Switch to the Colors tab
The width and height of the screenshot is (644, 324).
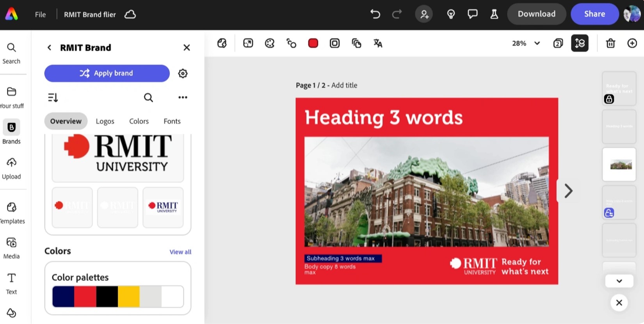139,121
